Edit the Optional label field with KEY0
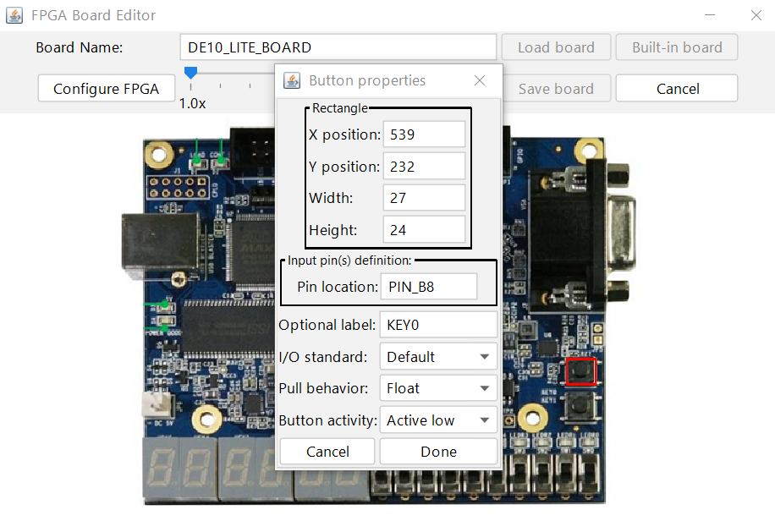Viewport: 775px width, 532px height. [438, 325]
